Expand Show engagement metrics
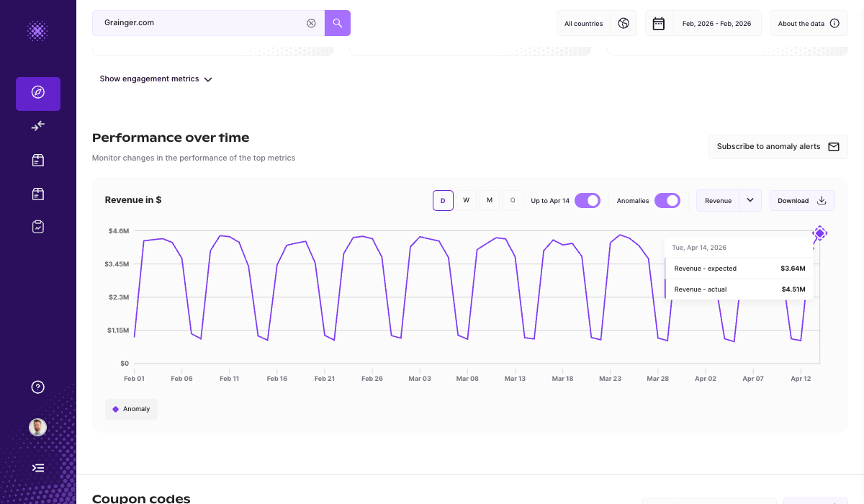The image size is (864, 504). click(x=156, y=78)
